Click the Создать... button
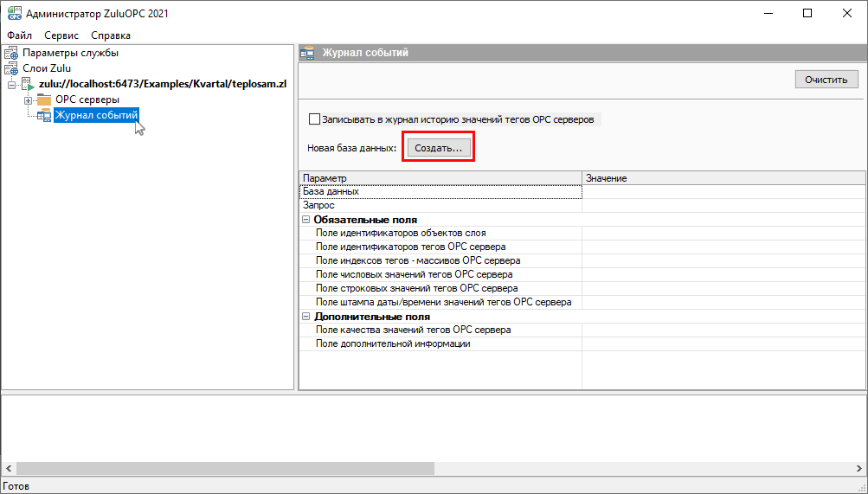The image size is (868, 494). click(439, 148)
